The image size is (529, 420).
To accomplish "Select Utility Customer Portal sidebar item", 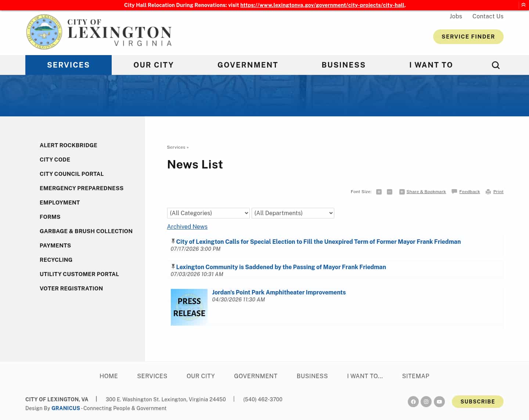I will point(79,274).
